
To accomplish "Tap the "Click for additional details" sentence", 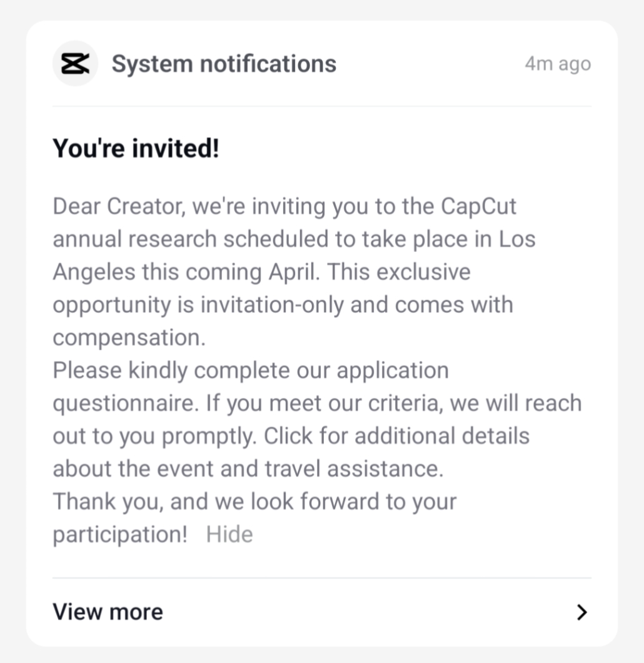I will pyautogui.click(x=396, y=436).
